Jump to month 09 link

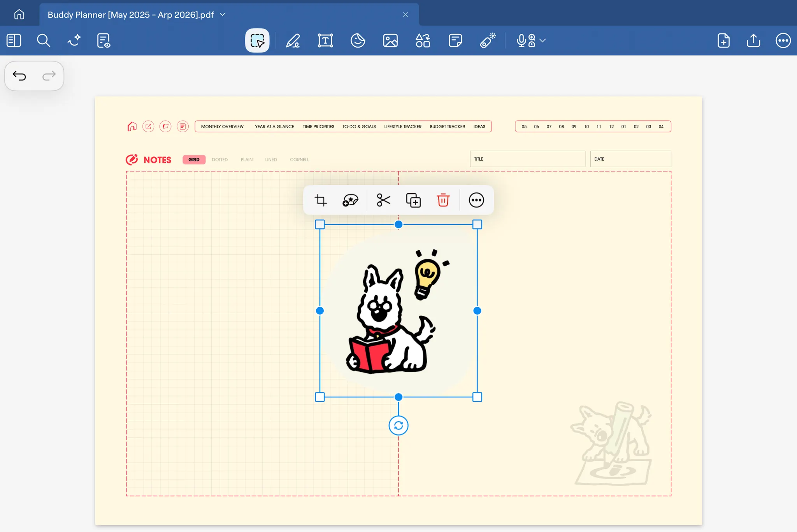pos(574,127)
